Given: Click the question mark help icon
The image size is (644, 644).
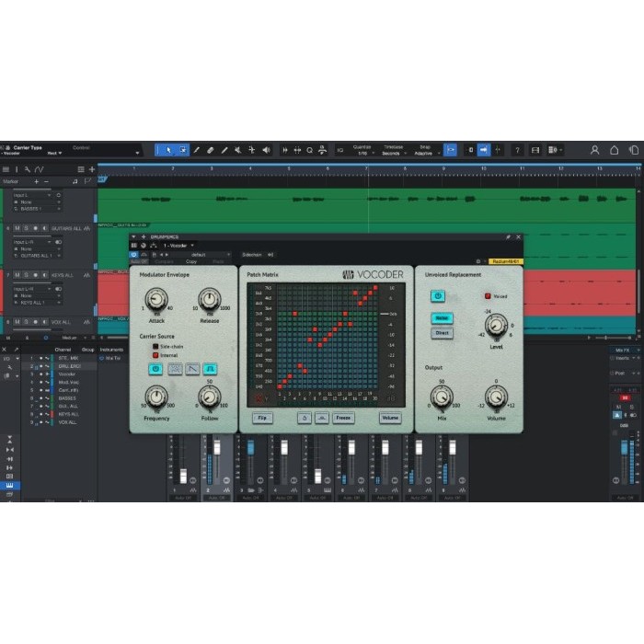Looking at the screenshot, I should (x=517, y=150).
